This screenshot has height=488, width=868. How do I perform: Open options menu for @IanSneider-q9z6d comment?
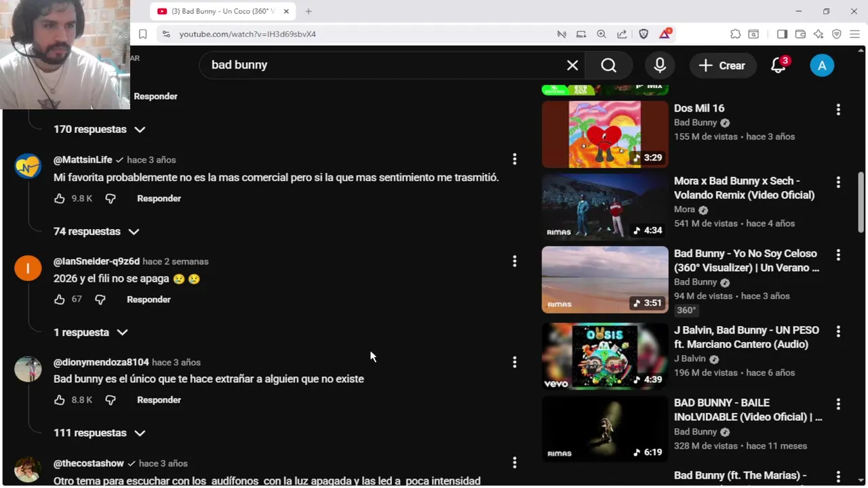515,261
